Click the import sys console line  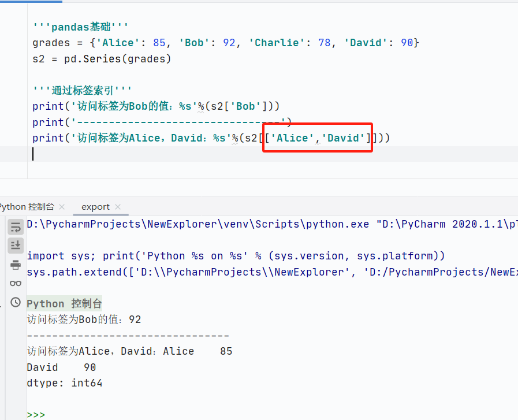236,256
